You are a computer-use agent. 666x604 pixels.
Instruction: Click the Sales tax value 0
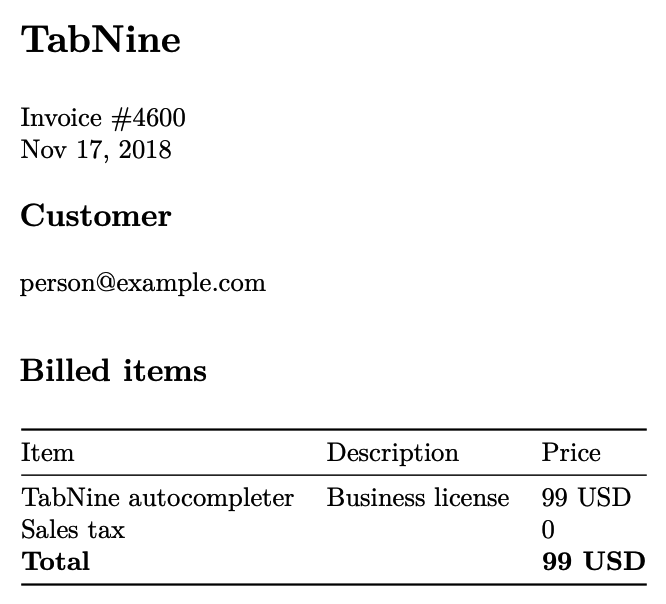tap(548, 530)
